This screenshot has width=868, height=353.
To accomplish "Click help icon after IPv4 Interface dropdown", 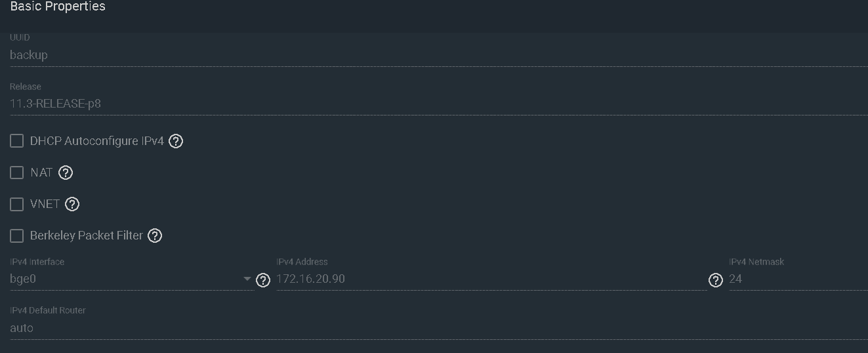I will click(x=262, y=280).
